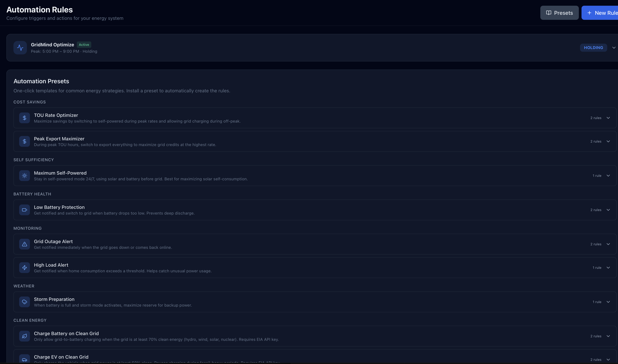This screenshot has height=364, width=618.
Task: Open the Presets panel
Action: [x=559, y=13]
